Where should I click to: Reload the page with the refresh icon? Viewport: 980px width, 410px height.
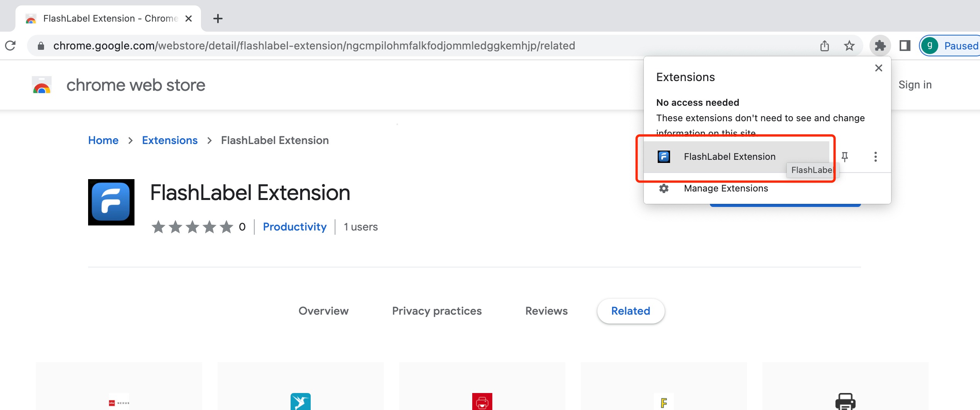pyautogui.click(x=10, y=46)
